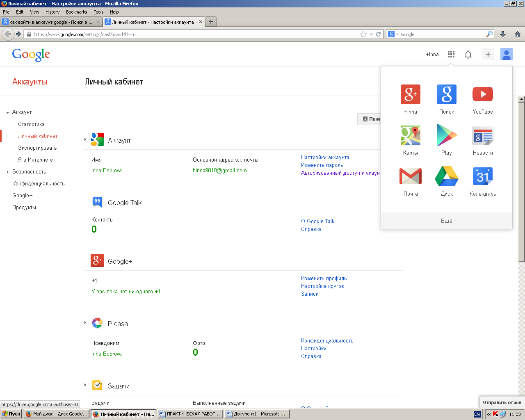Click the Google logo

pyautogui.click(x=31, y=55)
